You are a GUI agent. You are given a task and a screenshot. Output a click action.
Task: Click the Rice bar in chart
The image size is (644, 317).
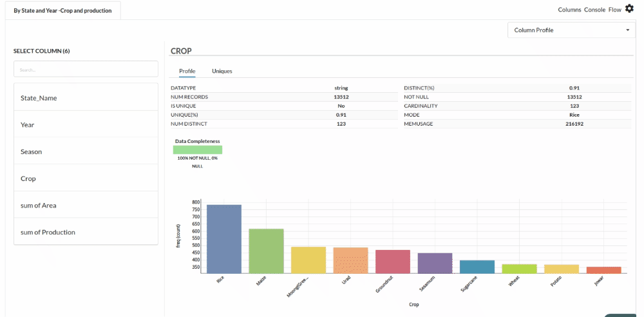(224, 239)
